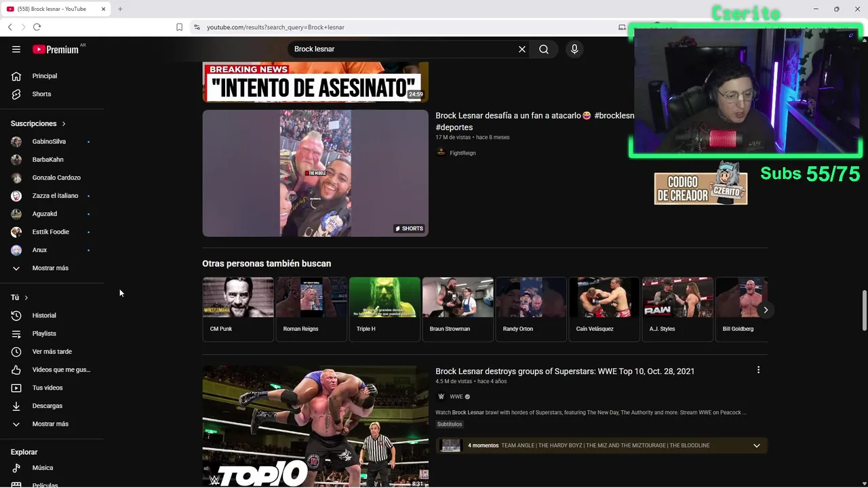The height and width of the screenshot is (488, 868).
Task: Select the Bill Goldberg search card
Action: coord(741,309)
